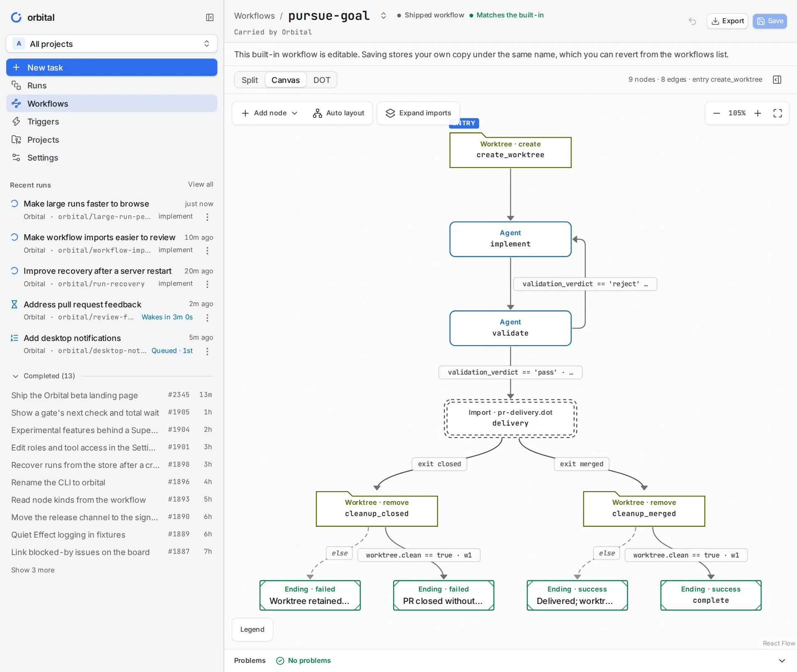
Task: Start a New task
Action: pyautogui.click(x=112, y=68)
